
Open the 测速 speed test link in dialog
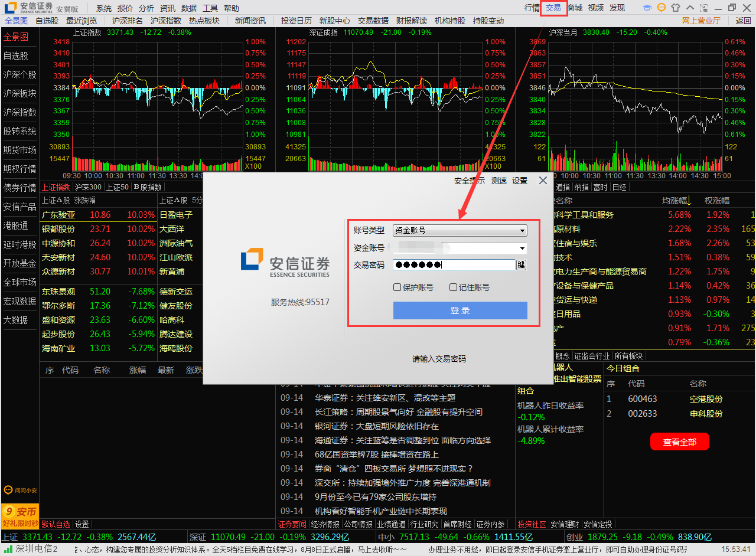(499, 181)
